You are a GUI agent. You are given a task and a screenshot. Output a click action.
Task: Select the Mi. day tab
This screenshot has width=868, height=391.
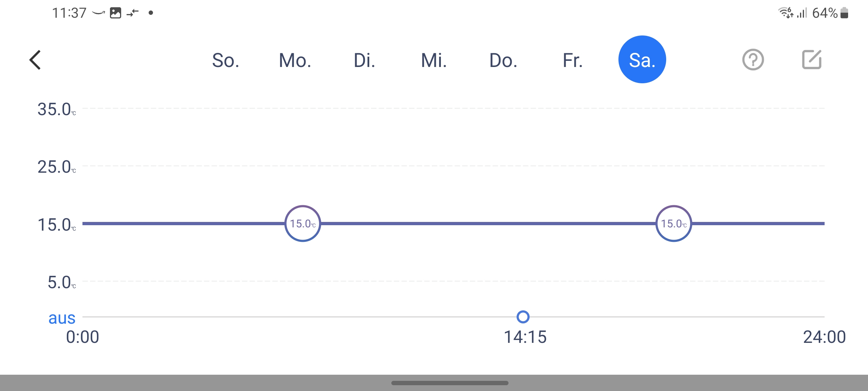(434, 60)
